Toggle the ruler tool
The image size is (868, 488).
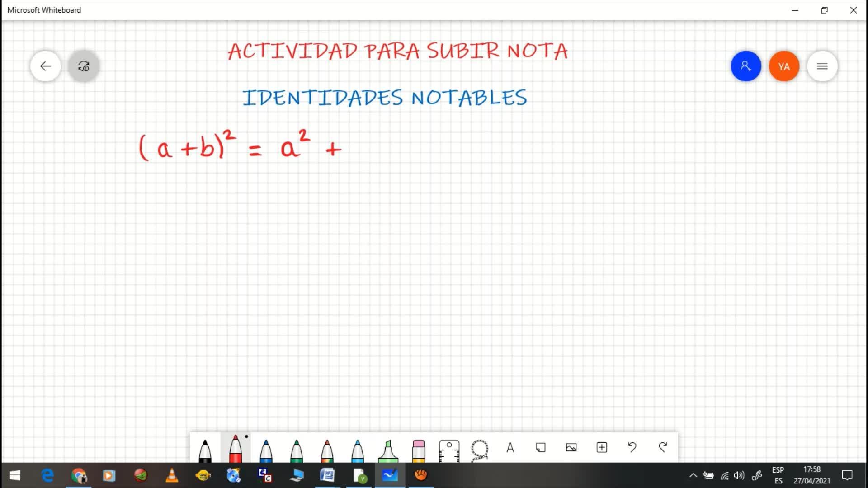coord(449,450)
